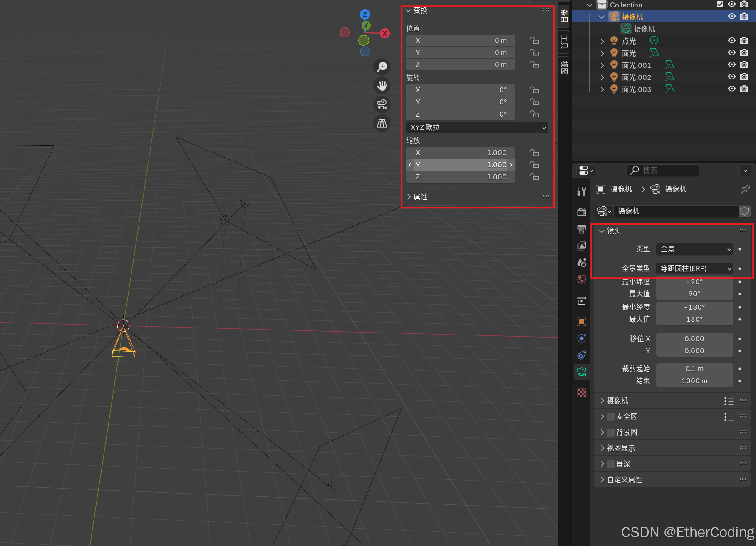Screen dimensions: 756x546
Task: Lock rotation Z with the padlock icon
Action: tap(535, 114)
